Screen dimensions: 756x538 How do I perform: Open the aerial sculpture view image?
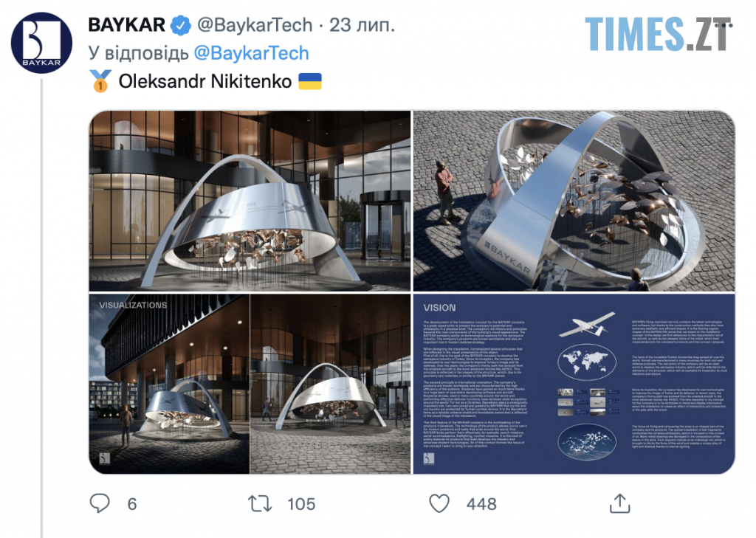[x=574, y=201]
